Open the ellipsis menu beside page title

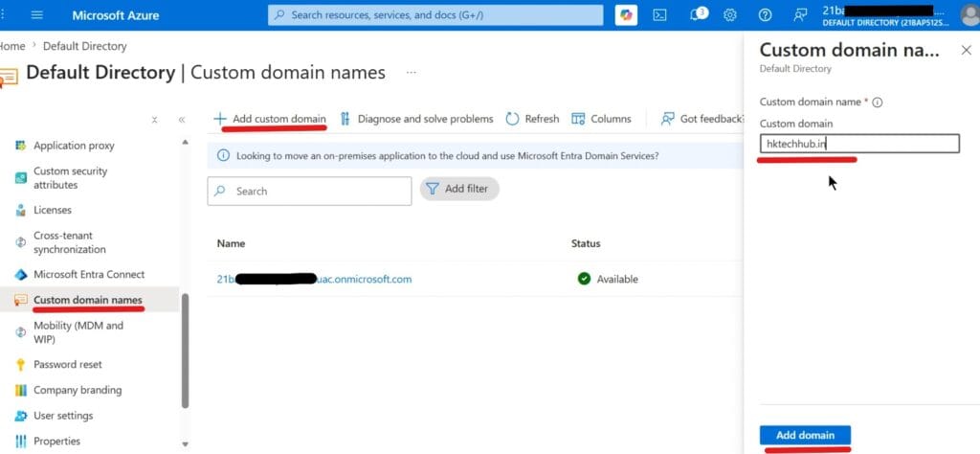point(412,73)
